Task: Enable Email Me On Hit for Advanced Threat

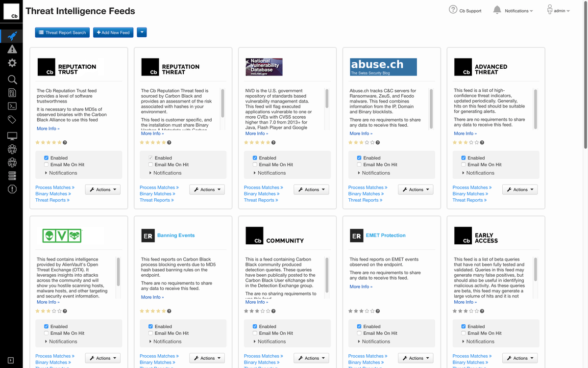Action: 464,165
